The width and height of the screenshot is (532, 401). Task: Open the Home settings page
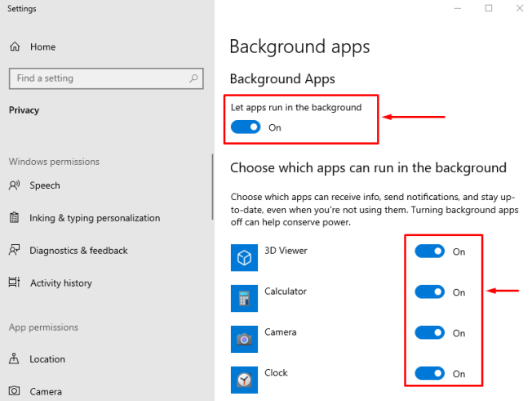pos(42,47)
